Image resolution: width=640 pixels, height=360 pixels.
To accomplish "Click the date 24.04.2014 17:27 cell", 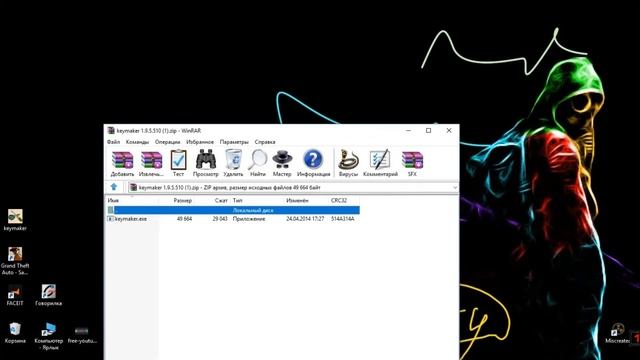I will (x=305, y=219).
